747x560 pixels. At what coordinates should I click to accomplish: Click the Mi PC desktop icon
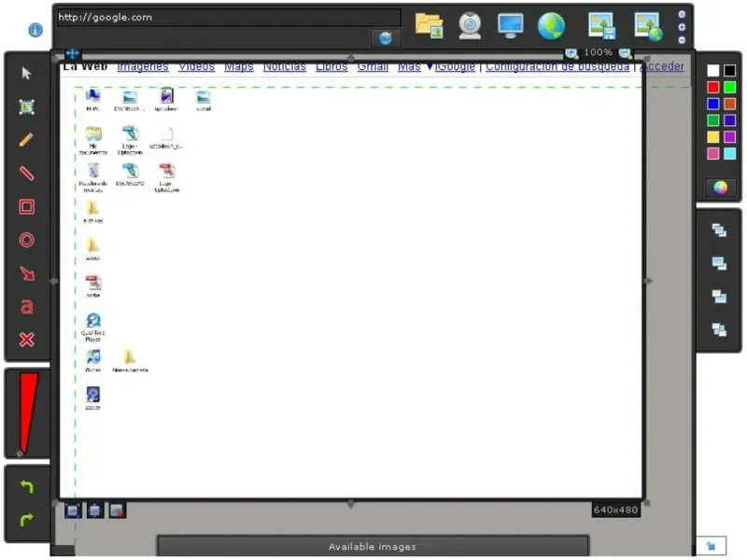pos(92,101)
